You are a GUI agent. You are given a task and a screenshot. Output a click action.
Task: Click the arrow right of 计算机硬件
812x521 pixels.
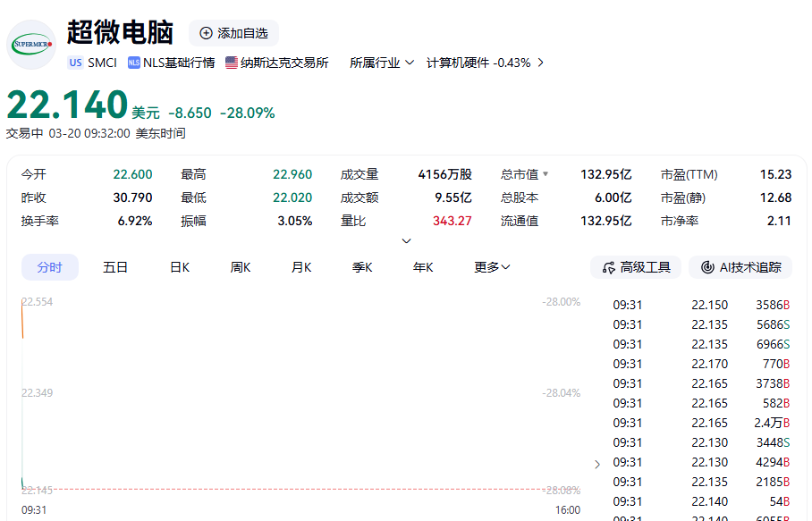(541, 63)
